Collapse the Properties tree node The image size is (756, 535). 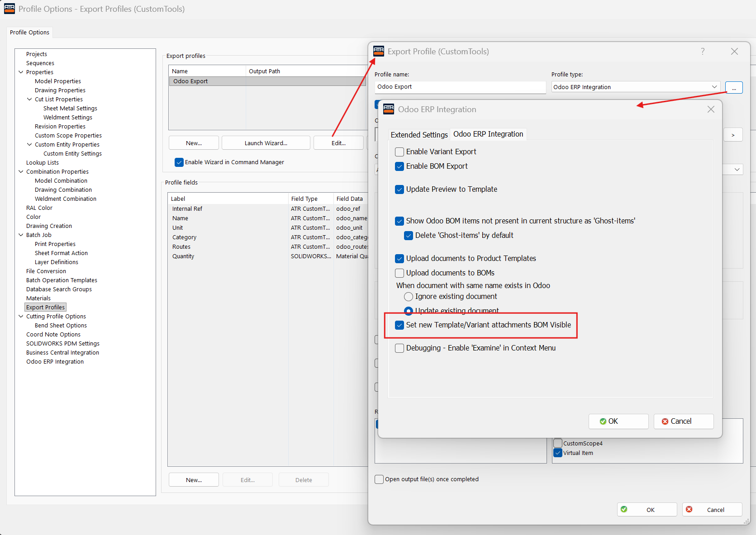point(21,72)
